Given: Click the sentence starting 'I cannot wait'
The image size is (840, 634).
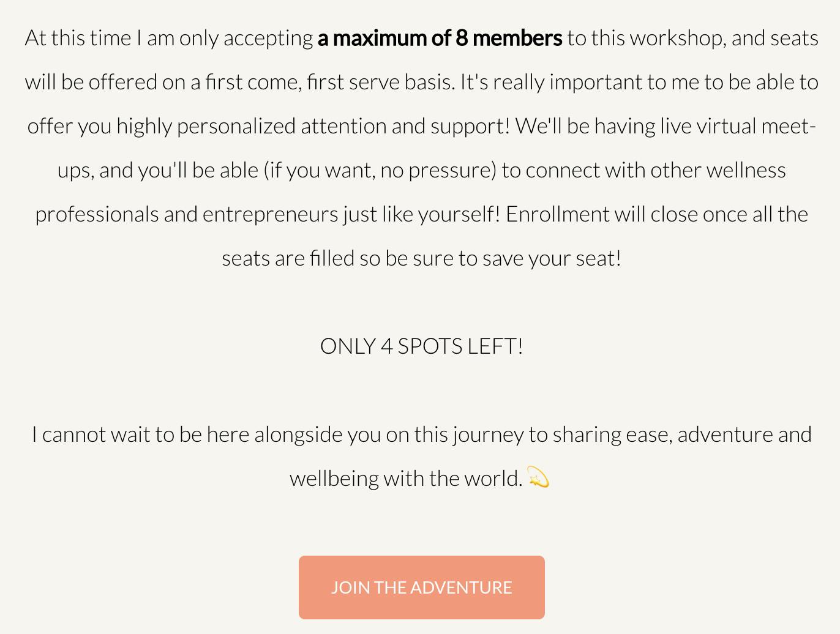Looking at the screenshot, I should point(421,457).
